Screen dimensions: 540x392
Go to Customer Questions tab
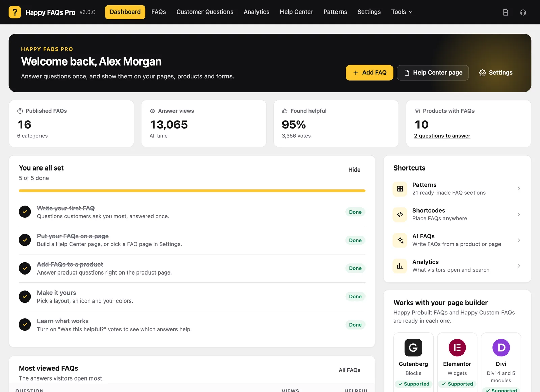click(x=205, y=12)
